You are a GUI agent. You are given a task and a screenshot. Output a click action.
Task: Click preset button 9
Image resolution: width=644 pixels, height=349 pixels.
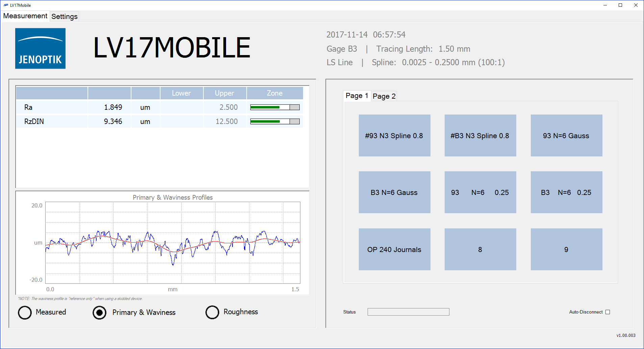[566, 249]
